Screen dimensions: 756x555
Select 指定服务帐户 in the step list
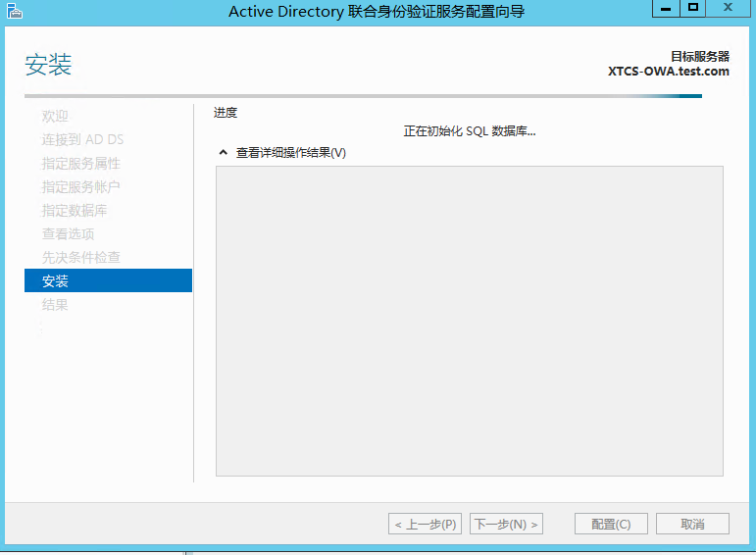coord(80,186)
